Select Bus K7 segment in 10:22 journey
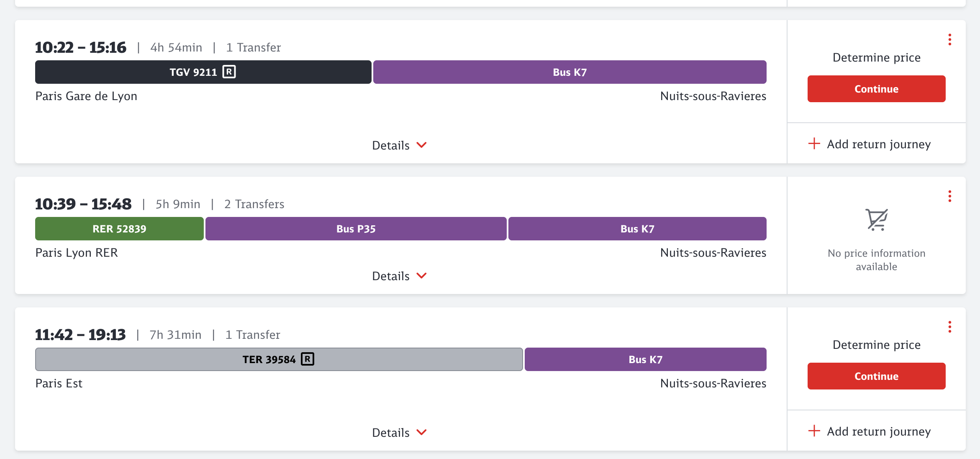The image size is (980, 459). click(570, 72)
